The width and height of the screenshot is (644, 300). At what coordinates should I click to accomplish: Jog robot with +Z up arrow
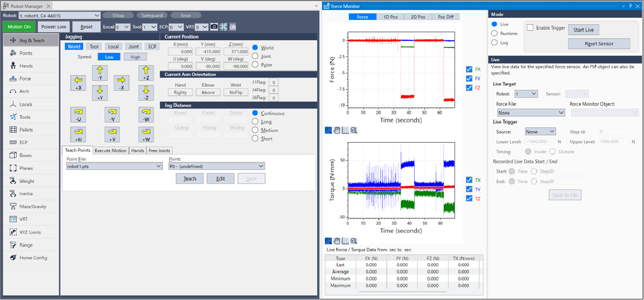pyautogui.click(x=146, y=73)
